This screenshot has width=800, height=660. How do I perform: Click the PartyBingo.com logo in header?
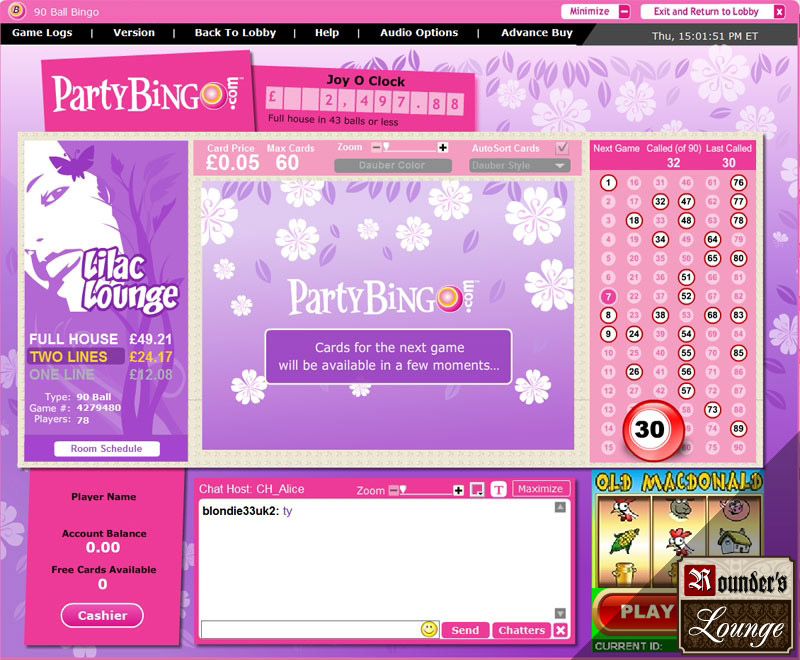pos(147,93)
